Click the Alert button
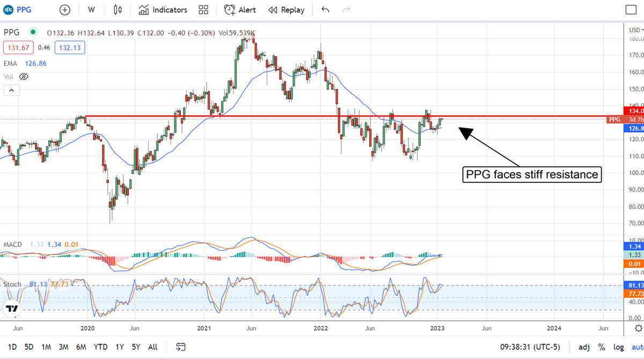 (240, 10)
